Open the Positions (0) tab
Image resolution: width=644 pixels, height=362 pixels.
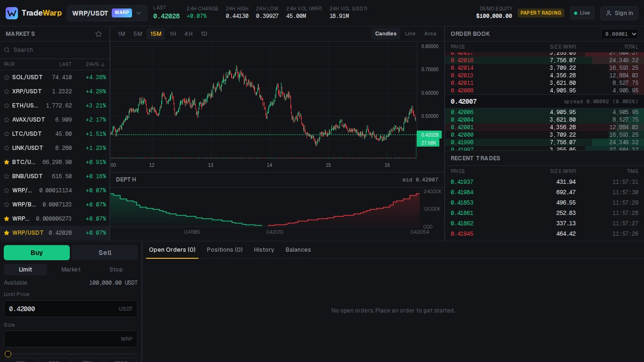click(x=225, y=250)
